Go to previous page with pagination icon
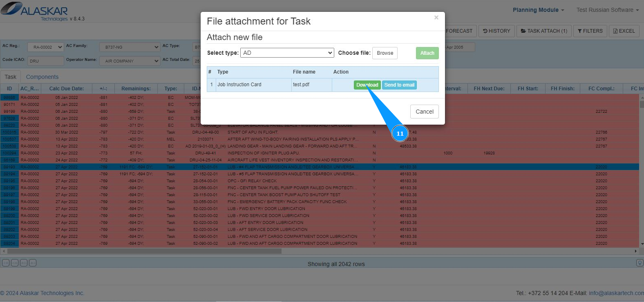Viewport: 644px width, 302px height. click(x=15, y=263)
